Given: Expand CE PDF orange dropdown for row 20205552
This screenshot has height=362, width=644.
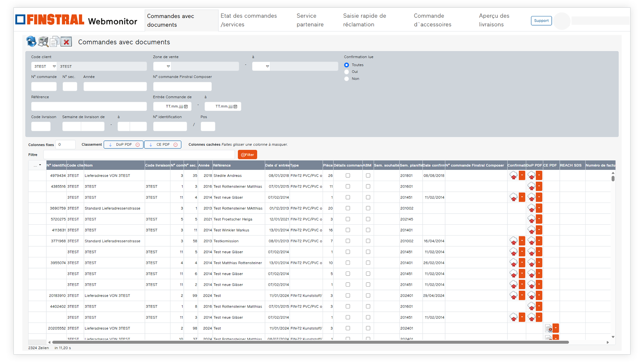Looking at the screenshot, I should point(556,328).
